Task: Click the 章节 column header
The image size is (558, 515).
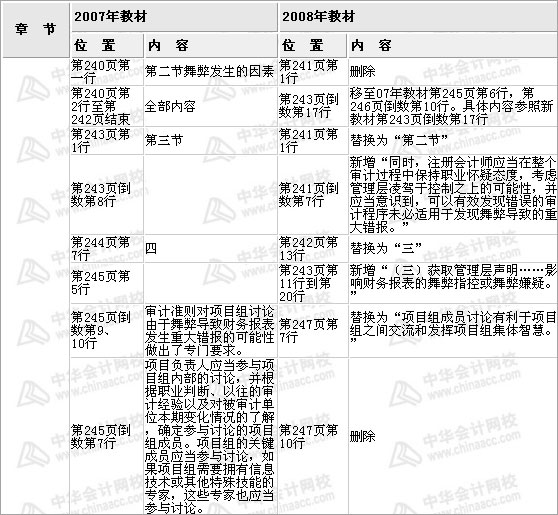Action: pyautogui.click(x=36, y=30)
